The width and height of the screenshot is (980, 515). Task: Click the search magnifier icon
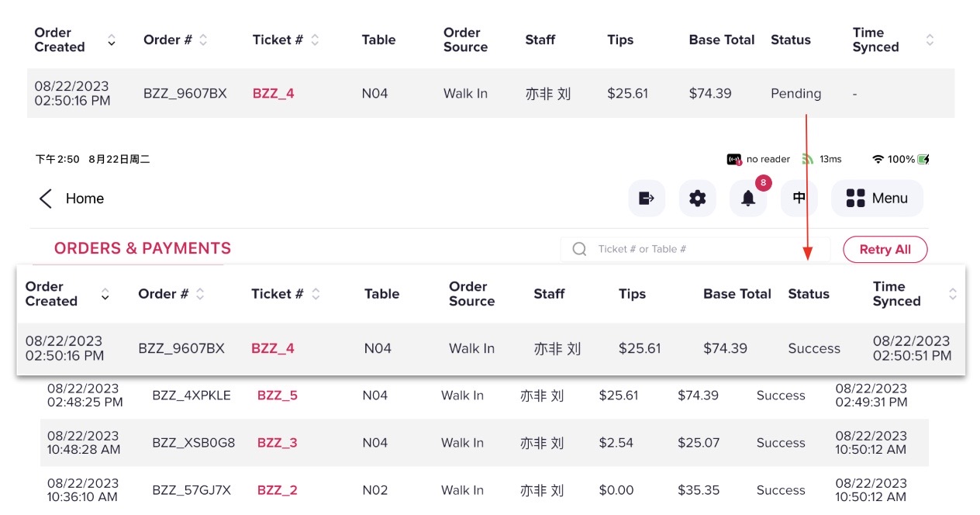click(x=579, y=249)
